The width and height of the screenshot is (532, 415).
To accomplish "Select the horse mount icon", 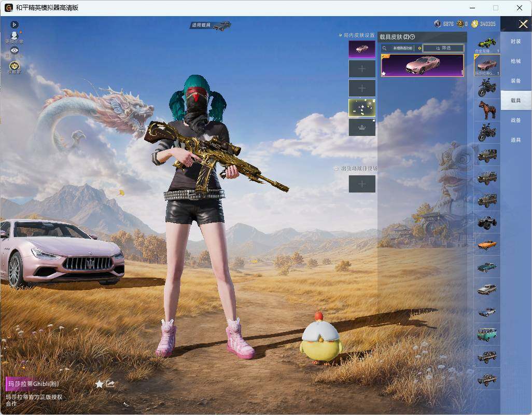I will pyautogui.click(x=487, y=109).
